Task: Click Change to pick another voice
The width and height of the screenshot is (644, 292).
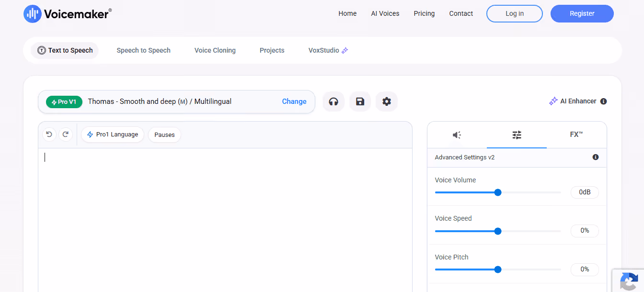Action: coord(294,101)
